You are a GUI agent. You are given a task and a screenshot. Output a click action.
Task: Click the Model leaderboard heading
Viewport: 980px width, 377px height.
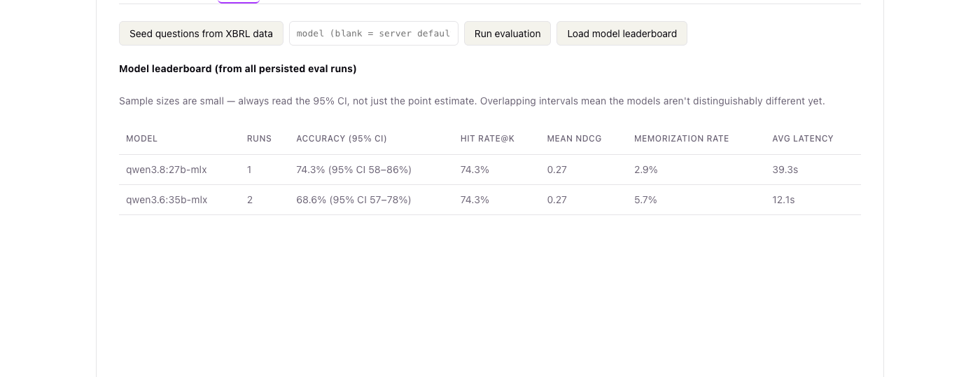(x=238, y=69)
